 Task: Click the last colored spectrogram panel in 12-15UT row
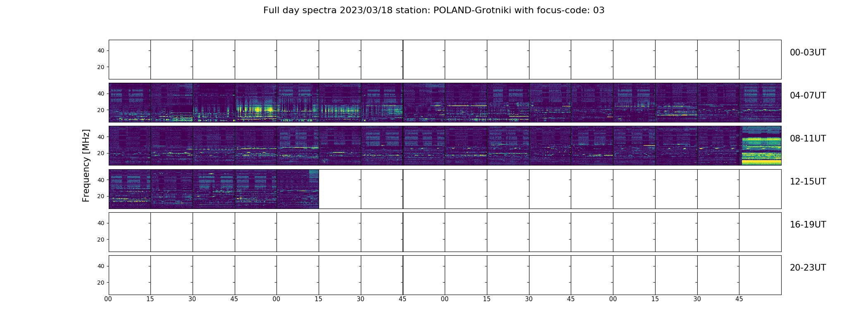pyautogui.click(x=298, y=189)
